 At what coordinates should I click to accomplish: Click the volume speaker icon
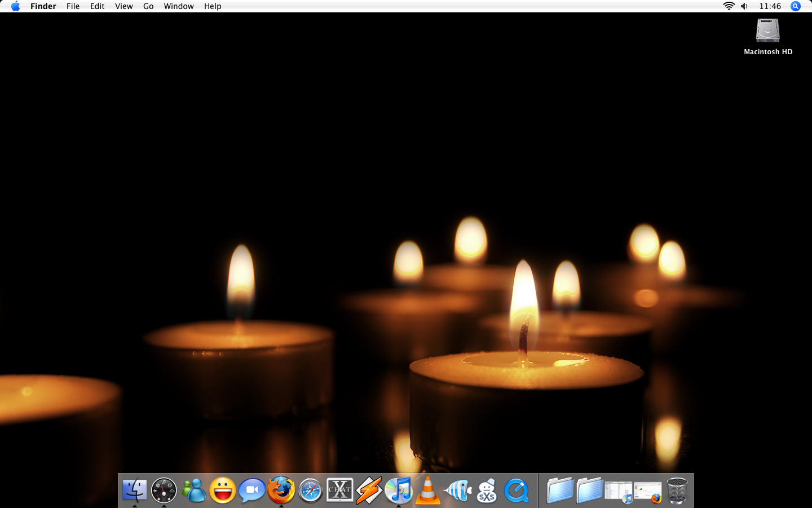click(744, 6)
